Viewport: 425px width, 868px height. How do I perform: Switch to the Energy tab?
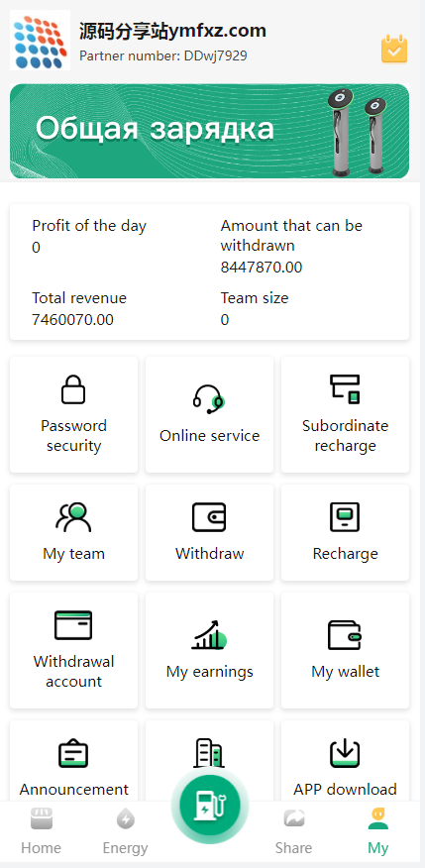point(126,831)
